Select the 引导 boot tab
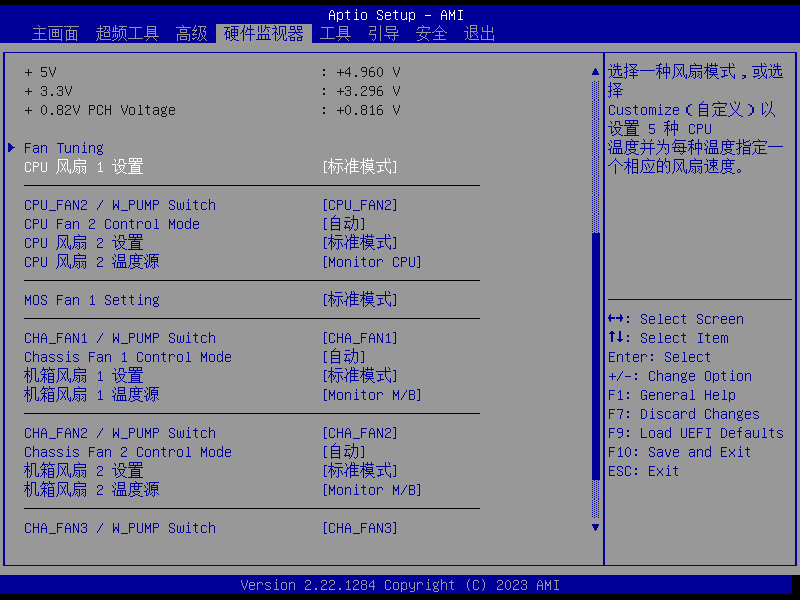This screenshot has height=600, width=800. tap(383, 33)
